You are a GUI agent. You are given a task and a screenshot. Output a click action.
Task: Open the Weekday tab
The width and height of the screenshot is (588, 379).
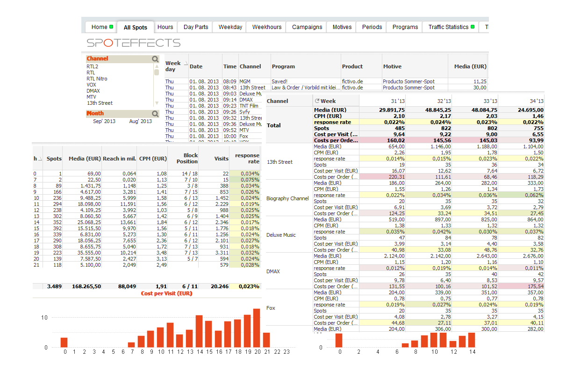pos(230,27)
